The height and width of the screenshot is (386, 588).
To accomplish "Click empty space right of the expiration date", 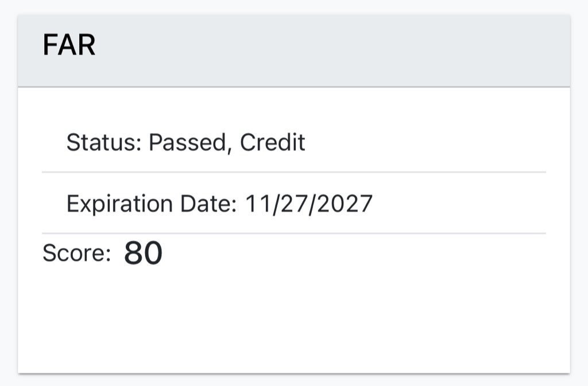I will click(x=459, y=204).
